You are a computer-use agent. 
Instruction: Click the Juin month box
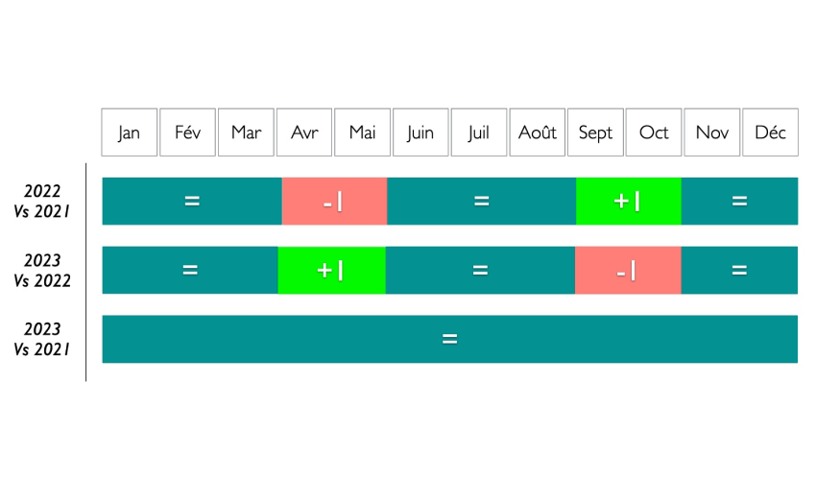click(x=420, y=132)
